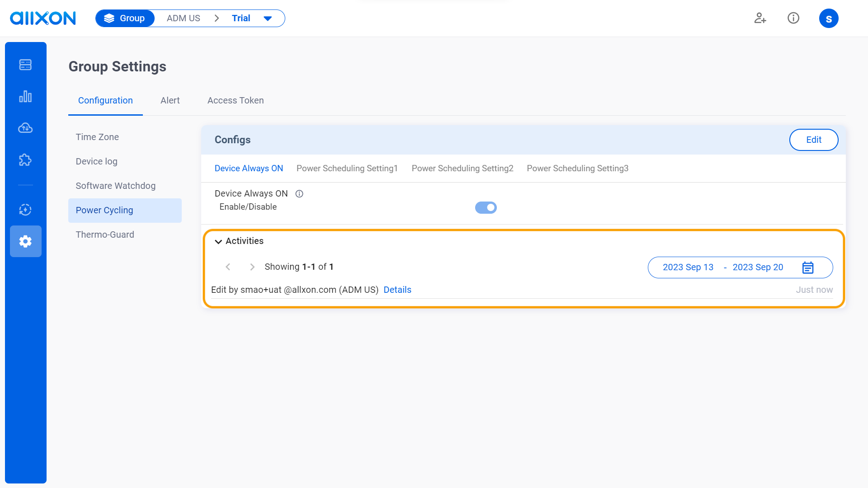Expand the ADM US breadcrumb chevron
Screen dimensions: 868x488
[217, 18]
